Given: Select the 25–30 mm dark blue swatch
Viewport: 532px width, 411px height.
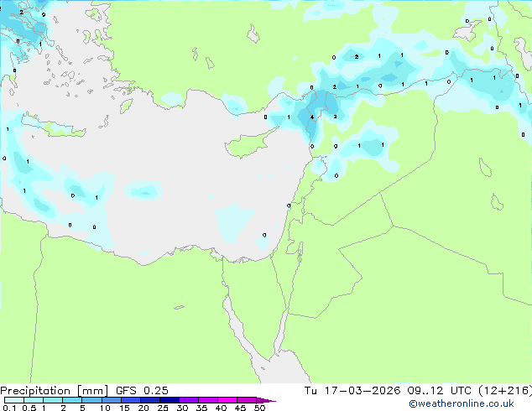Looking at the screenshot, I should (169, 400).
